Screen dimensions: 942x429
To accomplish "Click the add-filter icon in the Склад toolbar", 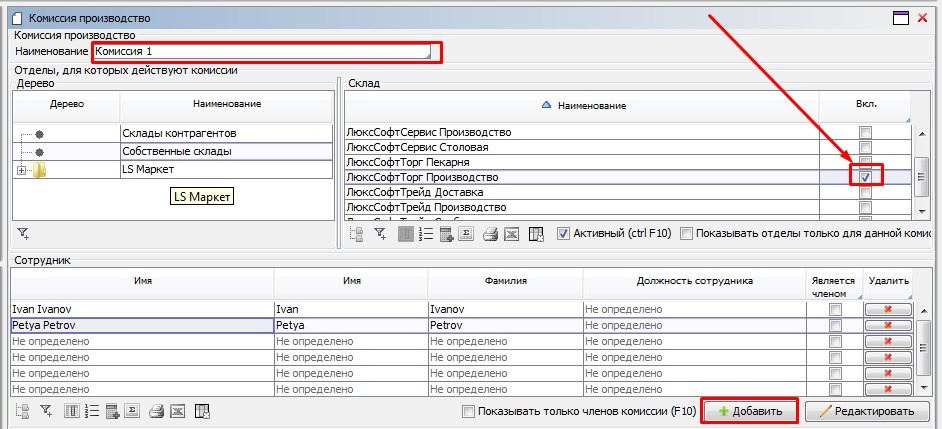I will tap(380, 234).
